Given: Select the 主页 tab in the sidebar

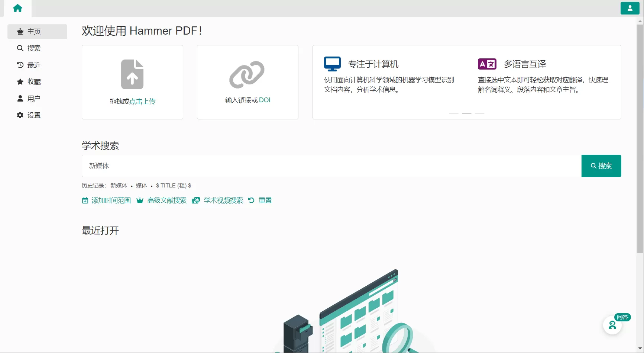Looking at the screenshot, I should 34,32.
